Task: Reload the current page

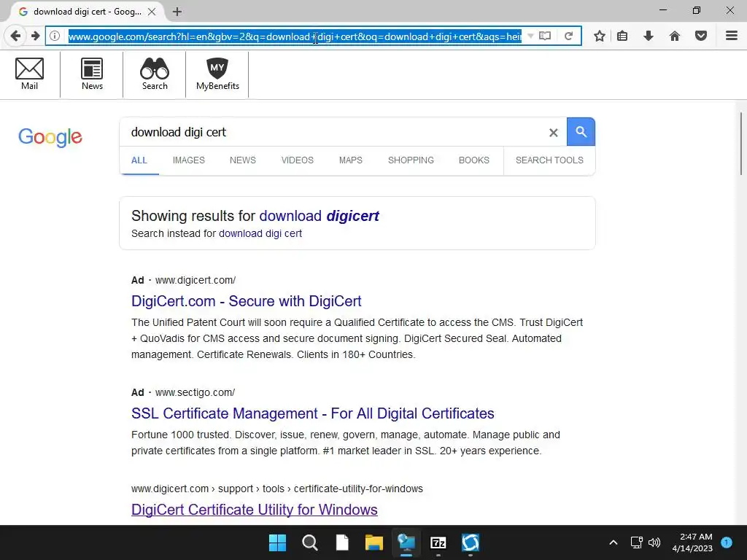Action: pyautogui.click(x=568, y=36)
